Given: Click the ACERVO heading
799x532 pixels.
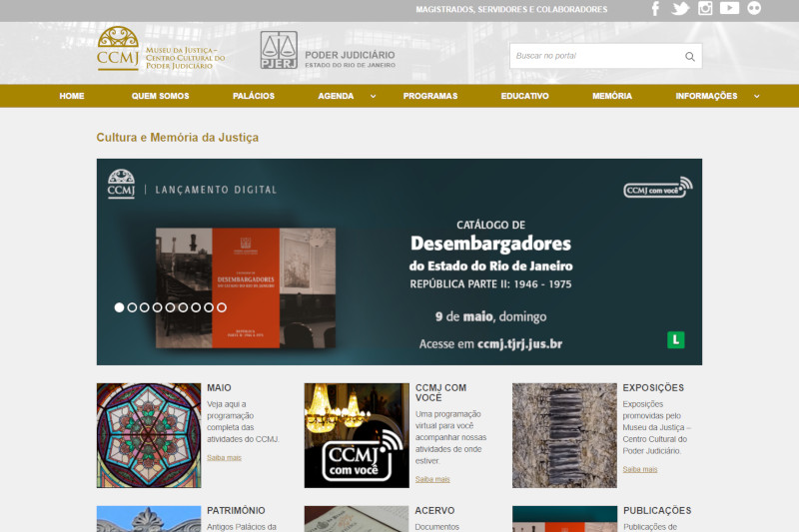Looking at the screenshot, I should pos(434,511).
